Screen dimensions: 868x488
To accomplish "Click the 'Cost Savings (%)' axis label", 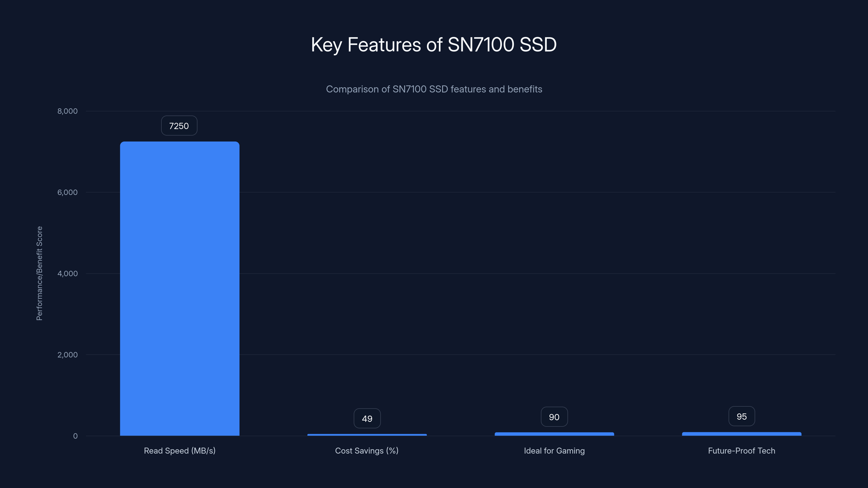I will point(367,451).
